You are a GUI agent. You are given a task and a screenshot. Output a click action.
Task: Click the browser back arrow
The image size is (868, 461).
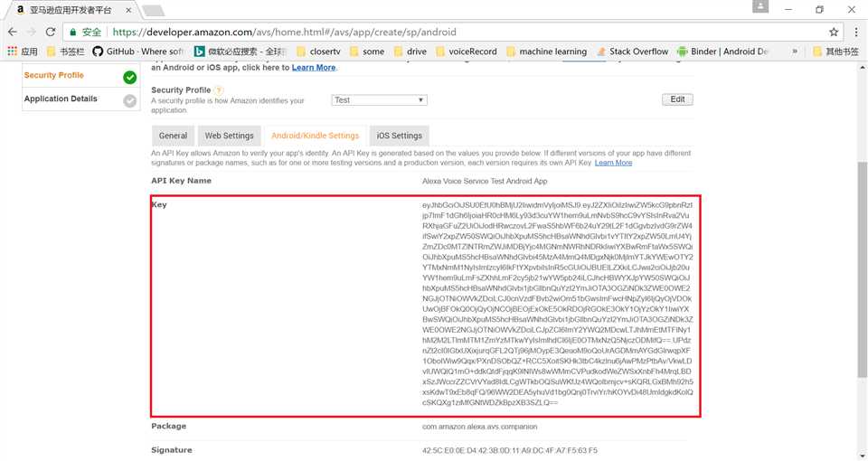coord(13,32)
